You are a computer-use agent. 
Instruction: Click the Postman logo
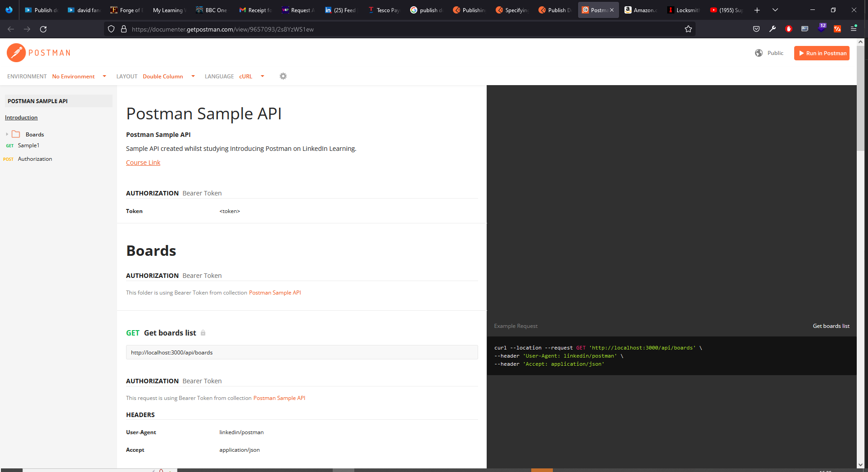pyautogui.click(x=39, y=53)
